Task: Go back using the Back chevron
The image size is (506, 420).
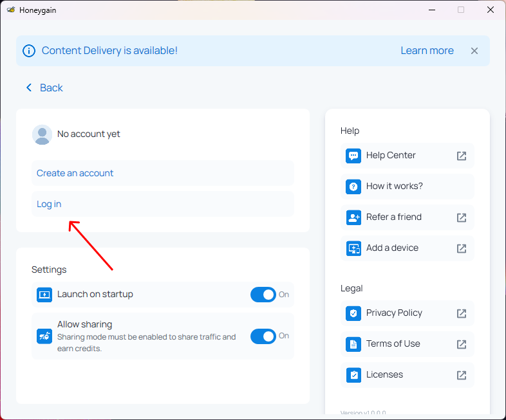Action: click(29, 87)
